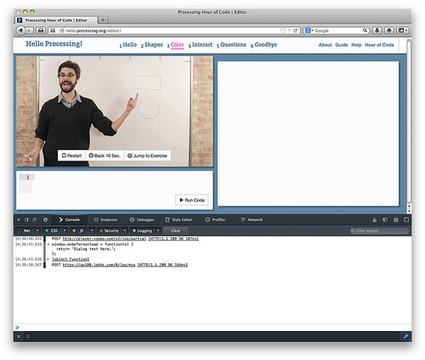Open the Help link

(356, 45)
